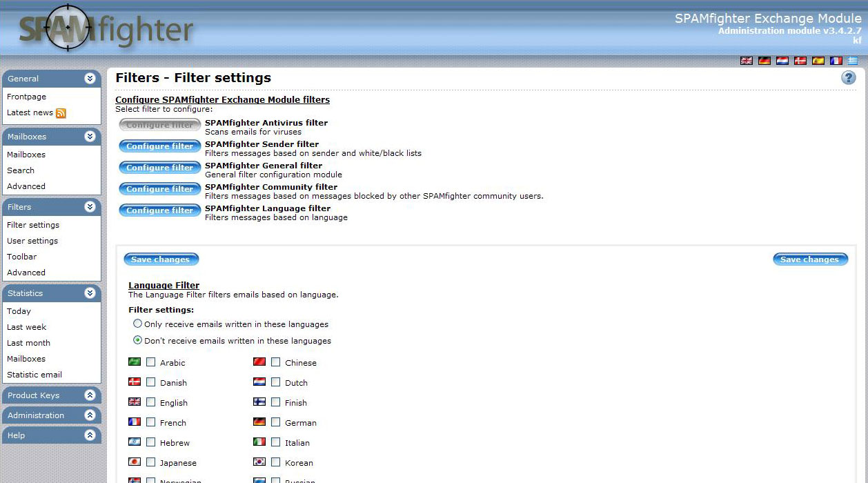Click 'Configure SPAMfighter Exchange Module filters' heading
This screenshot has height=483, width=868.
(222, 100)
